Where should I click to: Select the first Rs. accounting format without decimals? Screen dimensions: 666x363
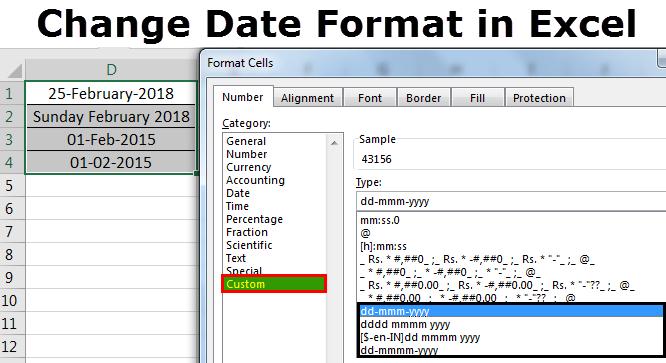(x=477, y=259)
